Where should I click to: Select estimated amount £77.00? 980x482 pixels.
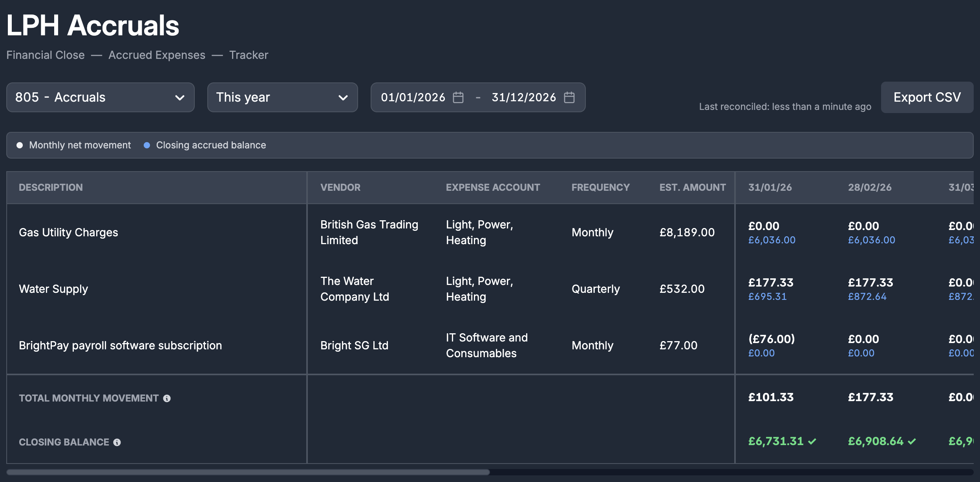[678, 345]
